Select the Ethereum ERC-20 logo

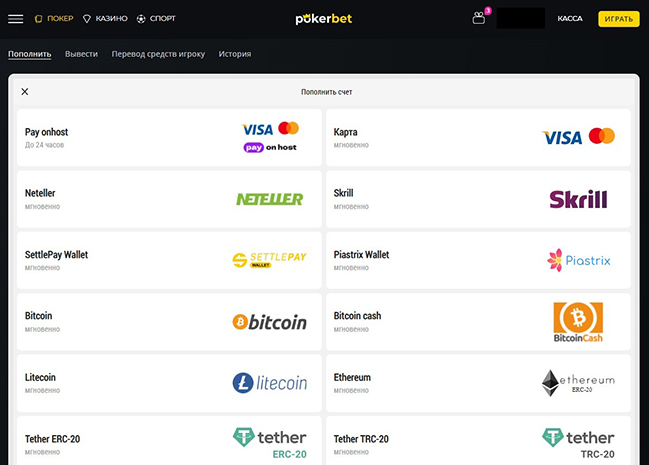point(578,383)
